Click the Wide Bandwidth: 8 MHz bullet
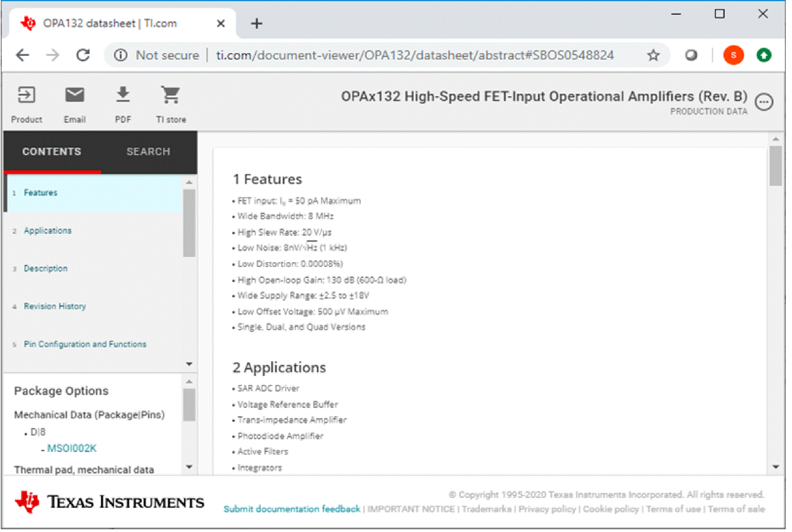The height and width of the screenshot is (532, 792). [285, 216]
